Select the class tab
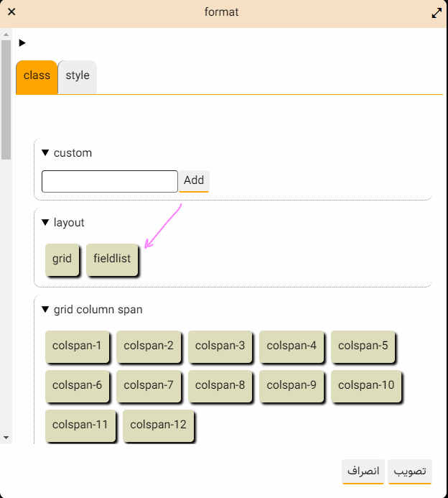 point(37,77)
